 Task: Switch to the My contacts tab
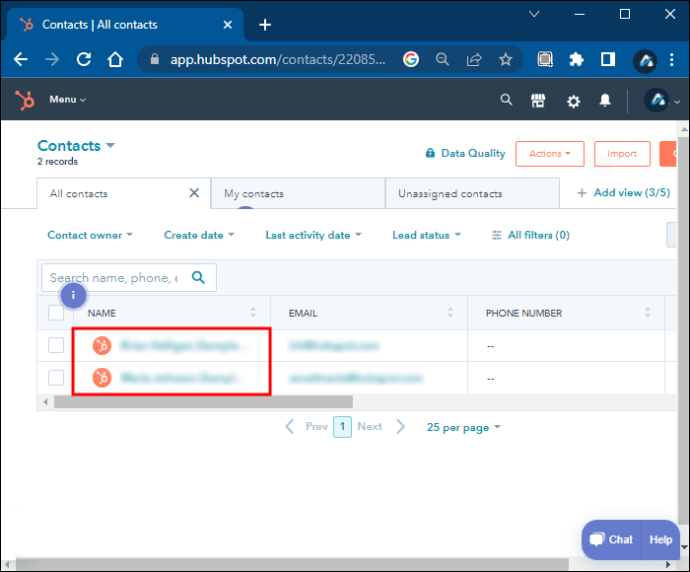pos(254,194)
